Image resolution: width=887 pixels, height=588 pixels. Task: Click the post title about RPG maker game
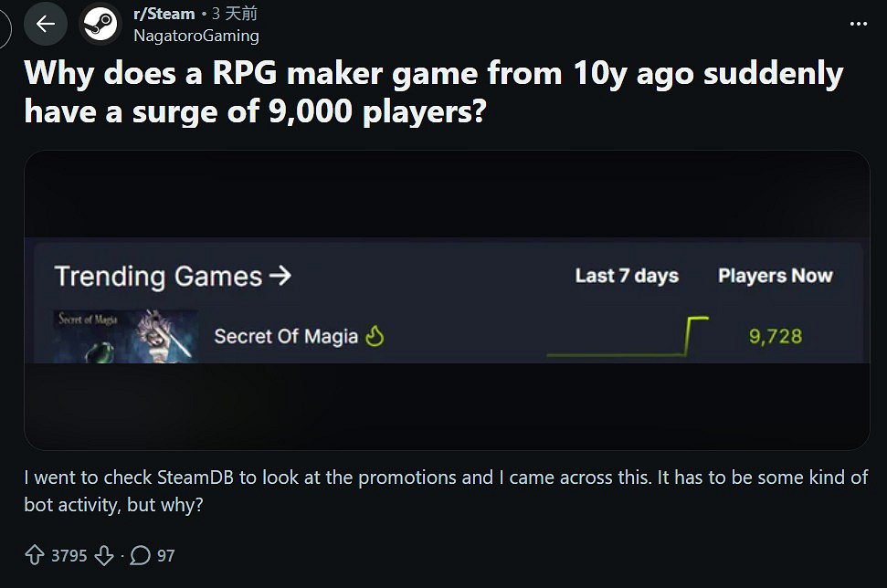click(x=433, y=91)
